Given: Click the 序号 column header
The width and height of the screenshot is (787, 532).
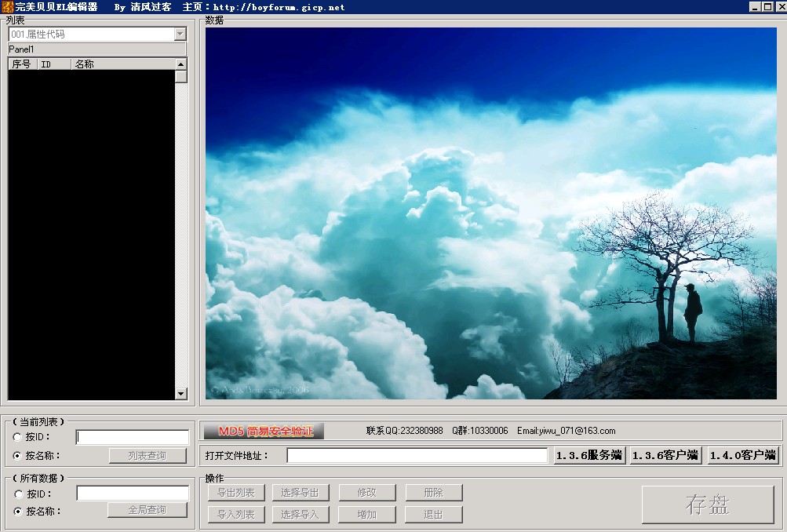Looking at the screenshot, I should click(x=22, y=64).
